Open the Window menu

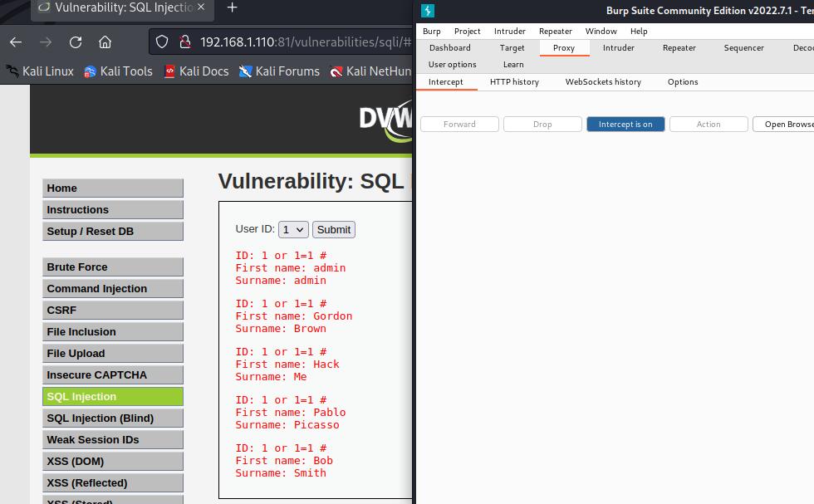pos(601,32)
